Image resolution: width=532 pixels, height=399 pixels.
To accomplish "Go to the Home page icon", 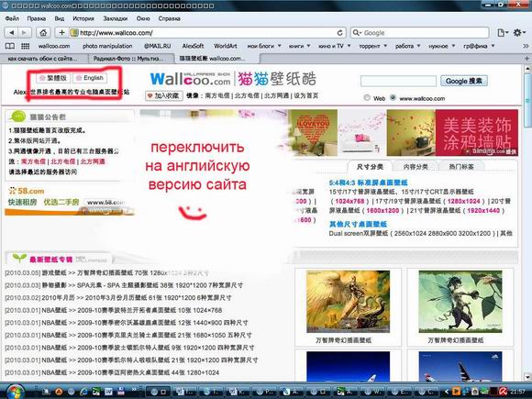I will coord(43,33).
